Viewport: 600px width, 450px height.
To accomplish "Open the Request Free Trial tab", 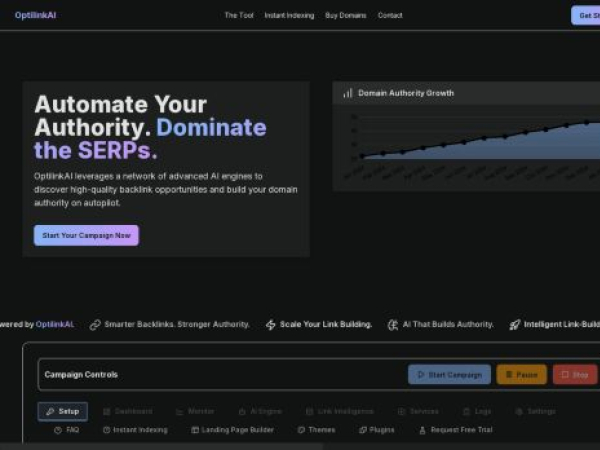I will point(456,430).
